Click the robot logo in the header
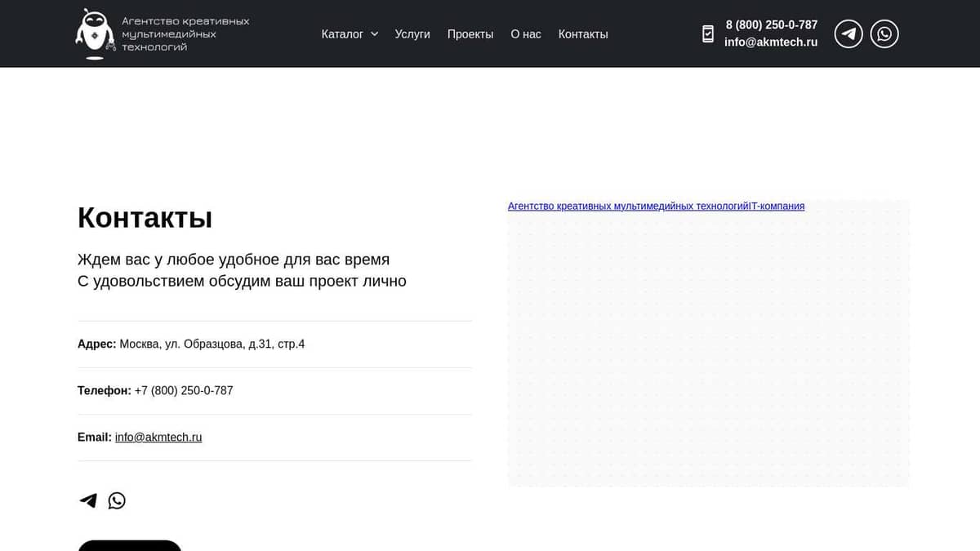The height and width of the screenshot is (551, 980). tap(95, 33)
